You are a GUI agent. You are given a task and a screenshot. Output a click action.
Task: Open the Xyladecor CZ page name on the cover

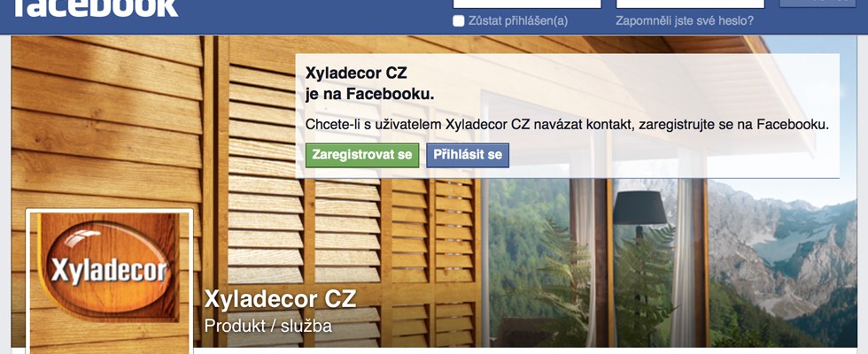[x=280, y=299]
